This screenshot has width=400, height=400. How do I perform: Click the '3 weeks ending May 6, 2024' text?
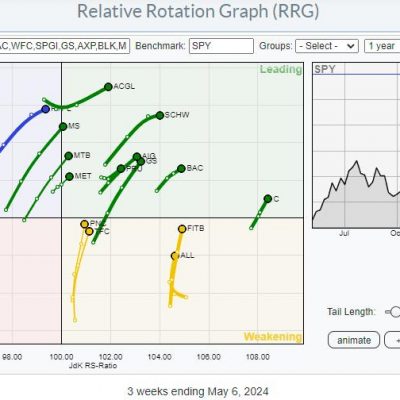click(198, 391)
